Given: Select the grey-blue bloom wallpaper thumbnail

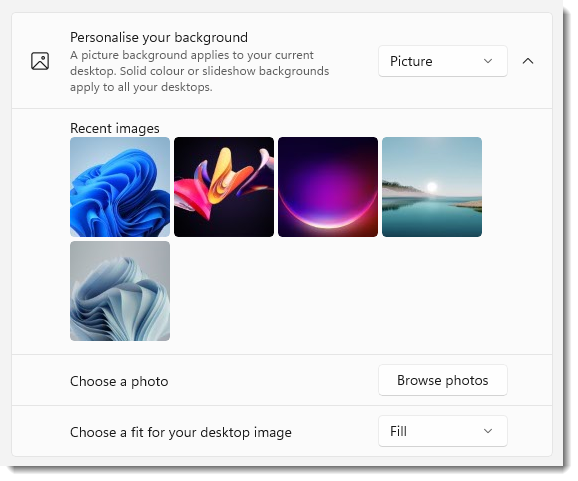Looking at the screenshot, I should click(120, 291).
